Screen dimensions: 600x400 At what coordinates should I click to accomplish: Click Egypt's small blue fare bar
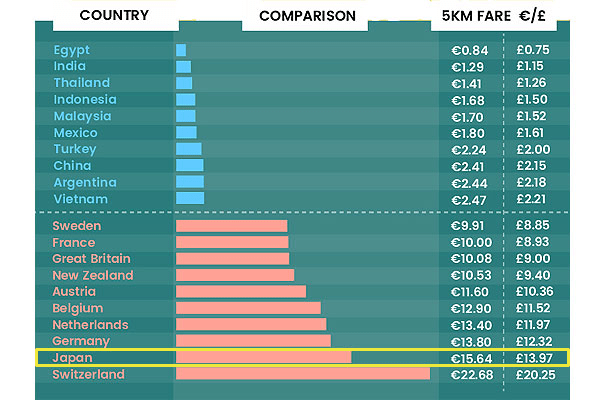181,50
